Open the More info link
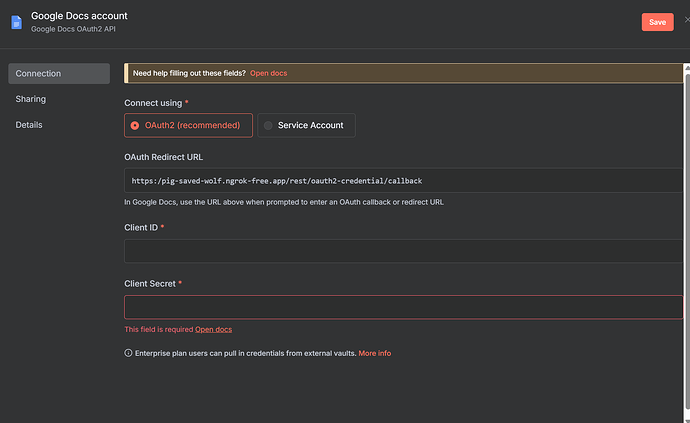Image resolution: width=690 pixels, height=423 pixels. [x=375, y=353]
